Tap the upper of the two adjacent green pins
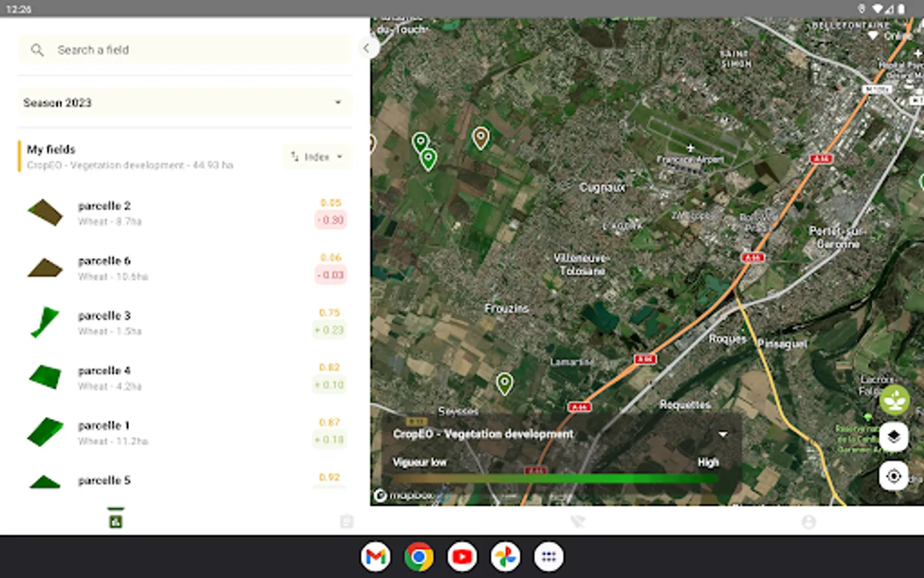The height and width of the screenshot is (578, 924). (420, 142)
